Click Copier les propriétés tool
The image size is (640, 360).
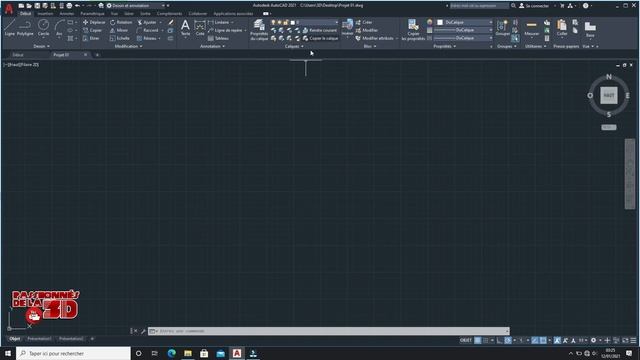pyautogui.click(x=413, y=29)
